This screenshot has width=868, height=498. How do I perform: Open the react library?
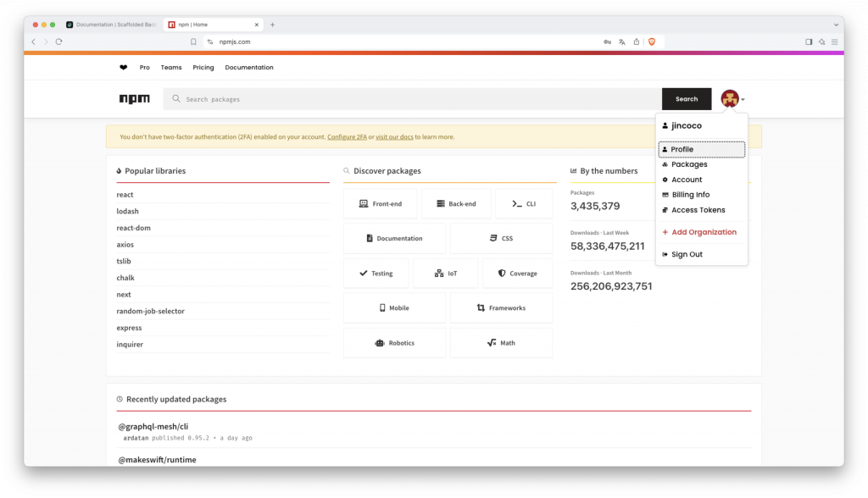click(x=125, y=195)
